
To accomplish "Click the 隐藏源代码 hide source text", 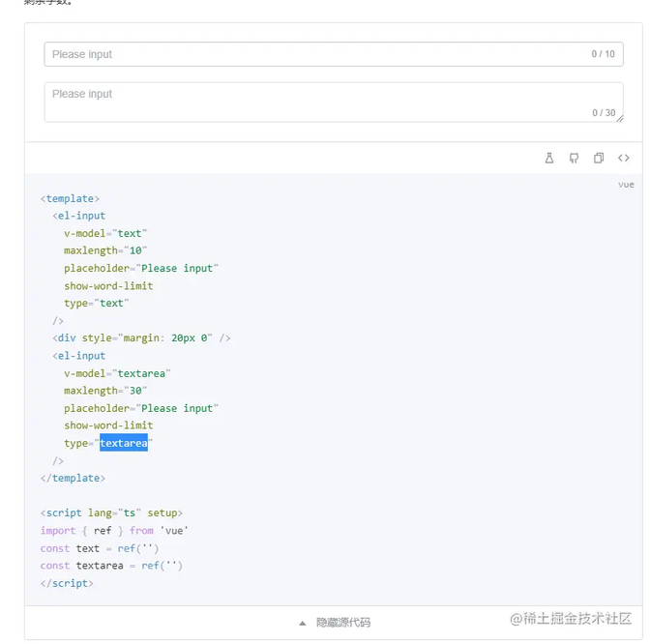I will [x=343, y=623].
